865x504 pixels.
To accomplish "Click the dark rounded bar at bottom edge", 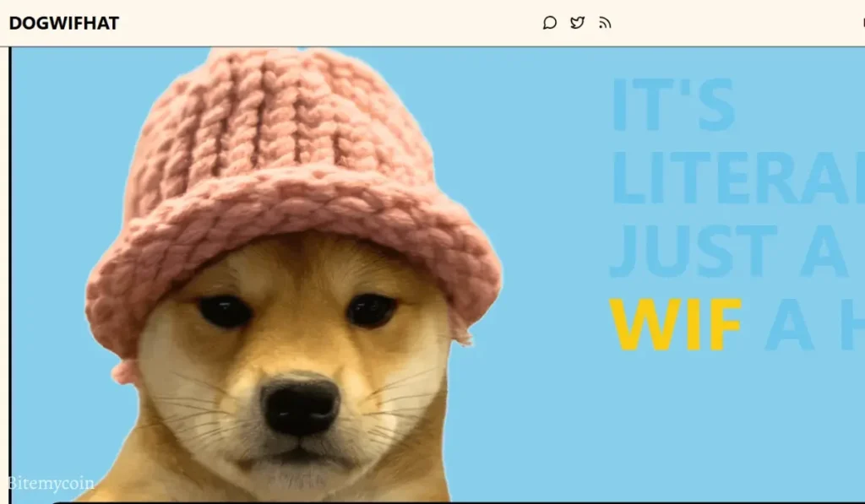I will point(456,501).
